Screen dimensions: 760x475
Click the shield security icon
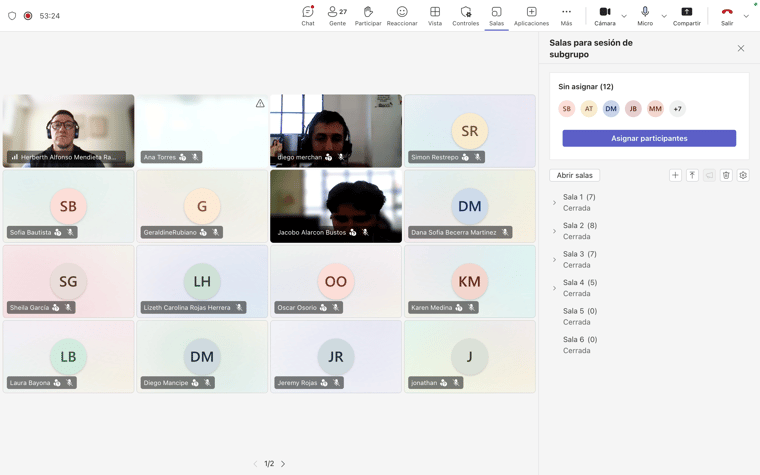(12, 16)
